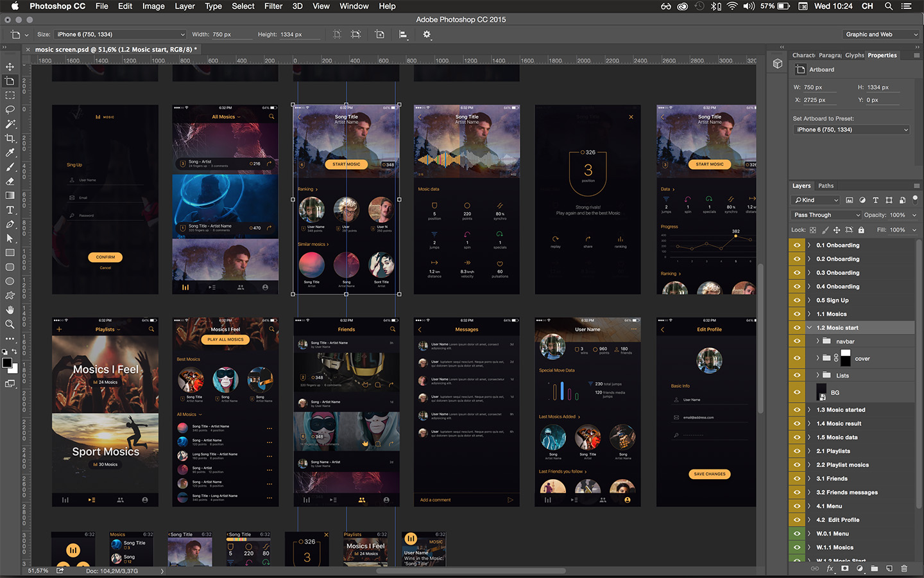This screenshot has width=924, height=578.
Task: Hide the BG layer
Action: pyautogui.click(x=797, y=392)
